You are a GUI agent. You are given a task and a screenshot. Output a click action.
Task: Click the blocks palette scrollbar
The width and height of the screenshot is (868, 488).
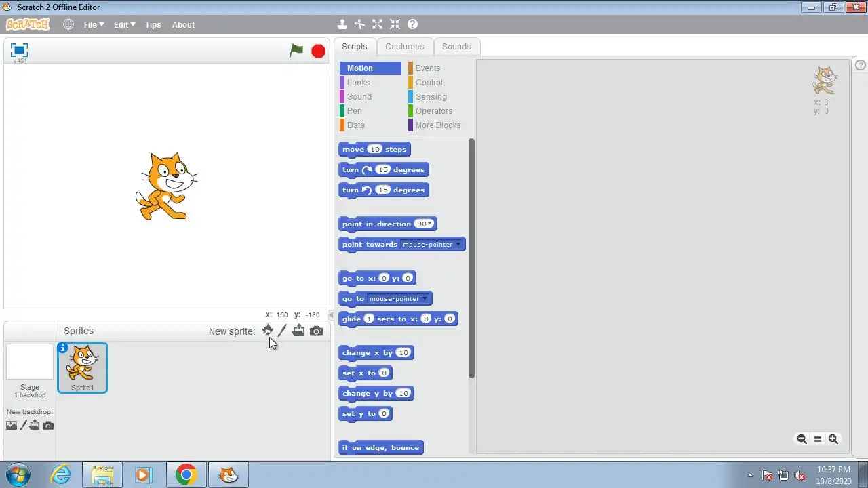tap(471, 258)
